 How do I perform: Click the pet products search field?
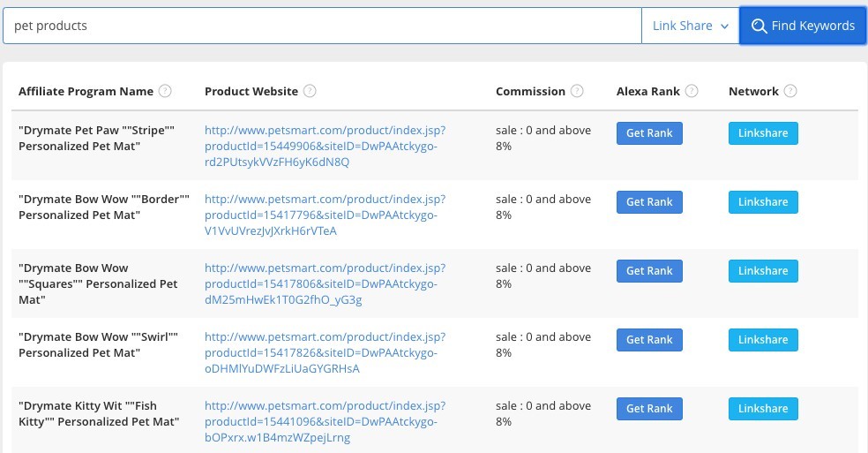pyautogui.click(x=322, y=26)
